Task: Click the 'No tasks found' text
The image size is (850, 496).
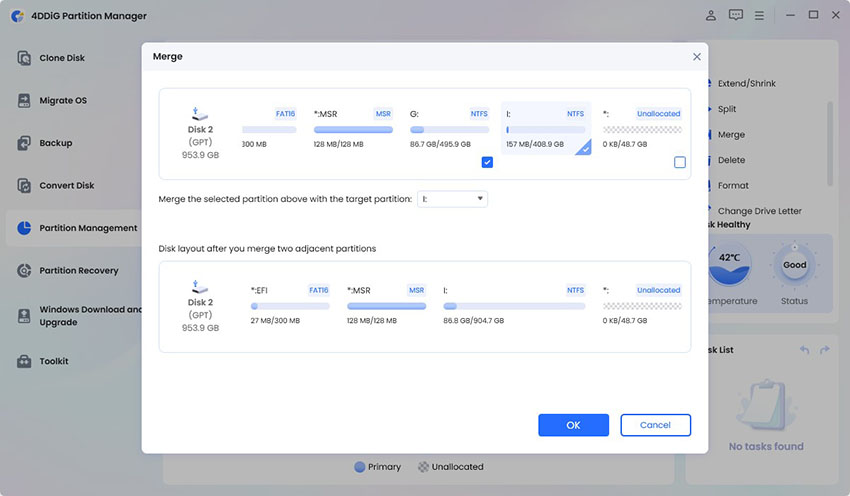Action: click(766, 446)
